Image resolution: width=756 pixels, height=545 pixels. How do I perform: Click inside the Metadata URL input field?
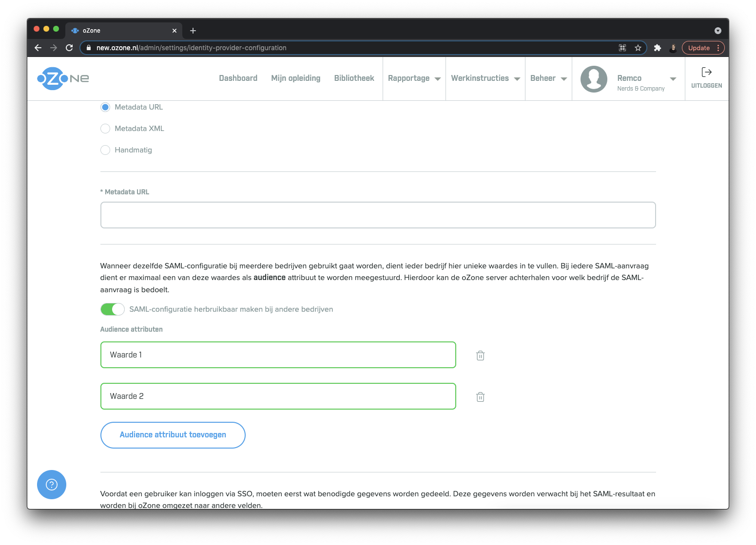click(x=378, y=215)
